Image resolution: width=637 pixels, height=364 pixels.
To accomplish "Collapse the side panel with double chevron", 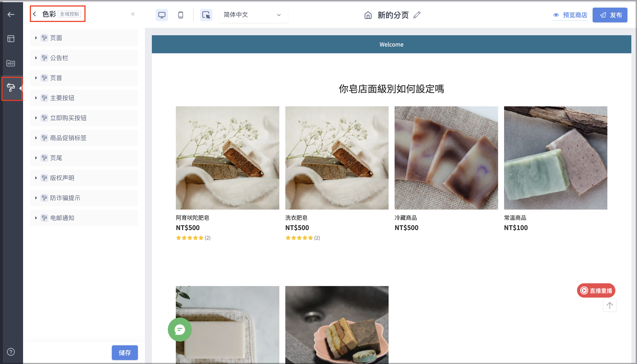I will click(133, 14).
